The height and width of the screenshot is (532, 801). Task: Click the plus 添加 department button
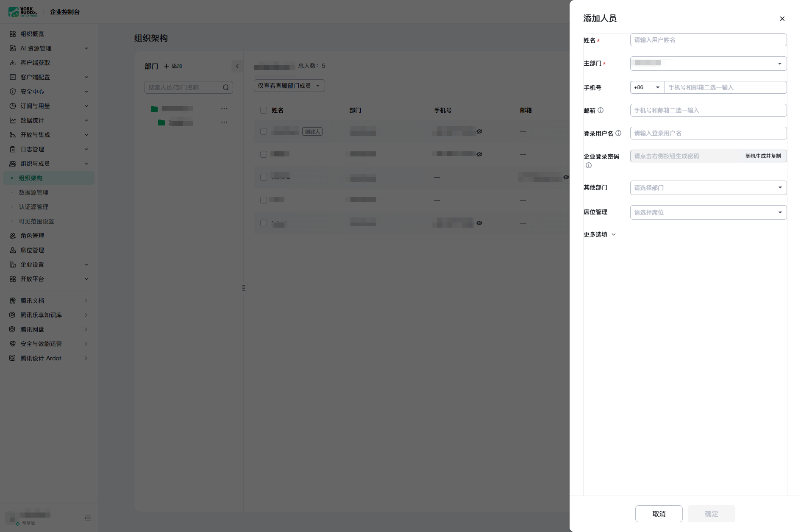[173, 66]
